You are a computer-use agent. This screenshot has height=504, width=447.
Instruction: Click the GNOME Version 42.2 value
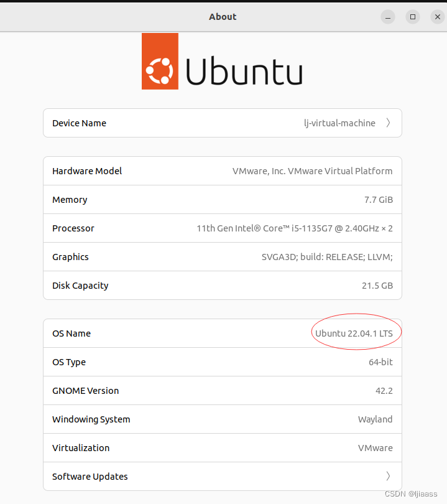point(383,391)
